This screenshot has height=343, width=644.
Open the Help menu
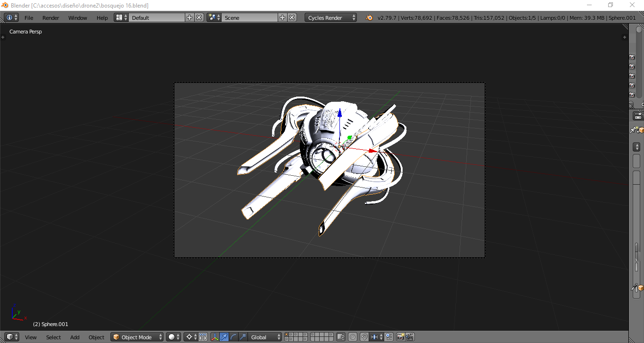tap(102, 18)
